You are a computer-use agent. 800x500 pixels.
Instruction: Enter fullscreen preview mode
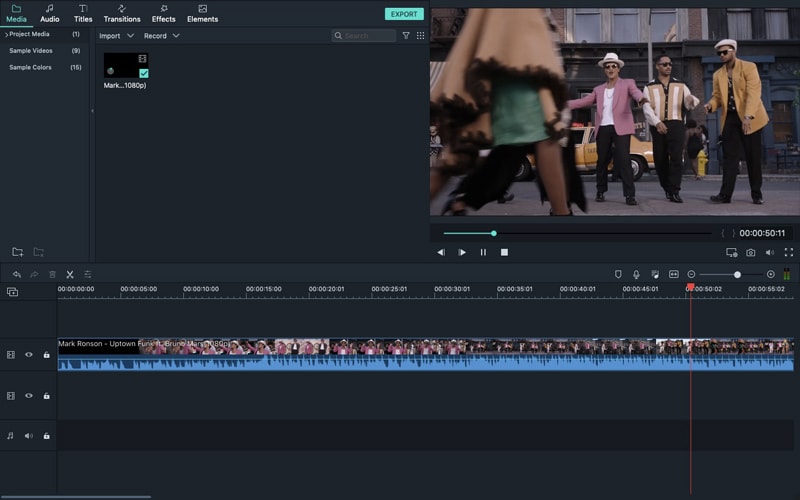tap(789, 252)
